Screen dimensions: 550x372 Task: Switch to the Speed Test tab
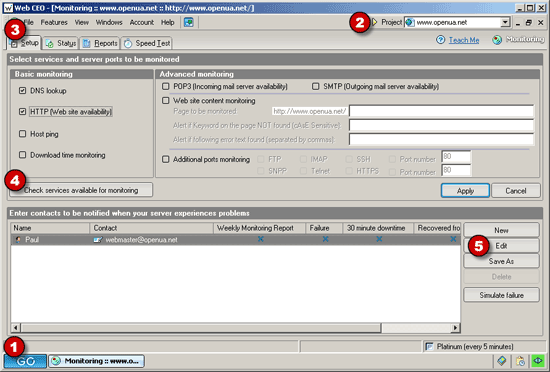pos(147,43)
